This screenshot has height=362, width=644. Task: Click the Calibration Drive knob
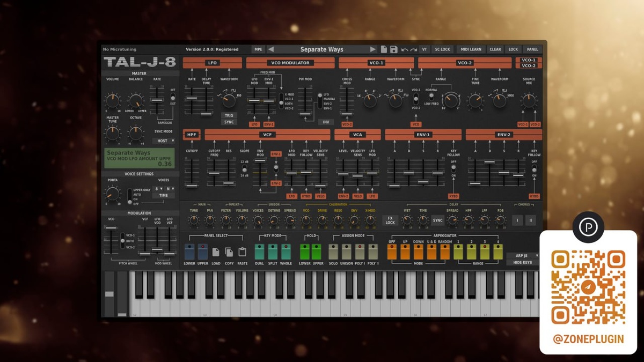pos(322,220)
